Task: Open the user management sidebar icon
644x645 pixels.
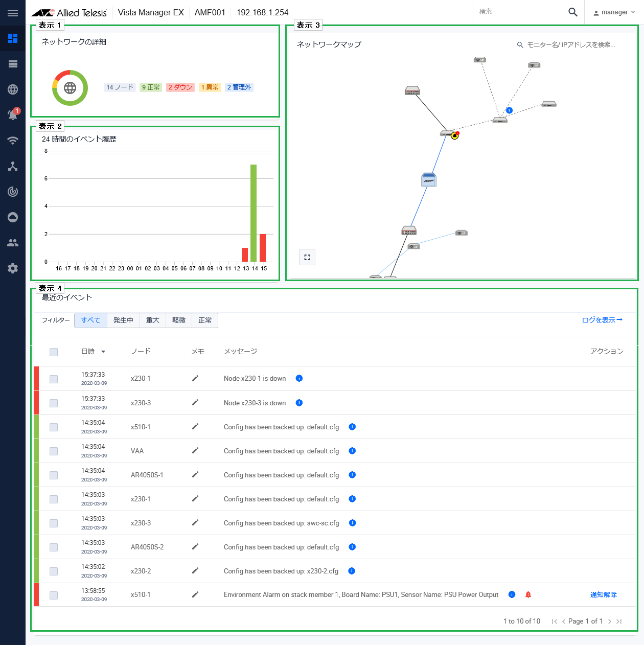Action: point(13,243)
